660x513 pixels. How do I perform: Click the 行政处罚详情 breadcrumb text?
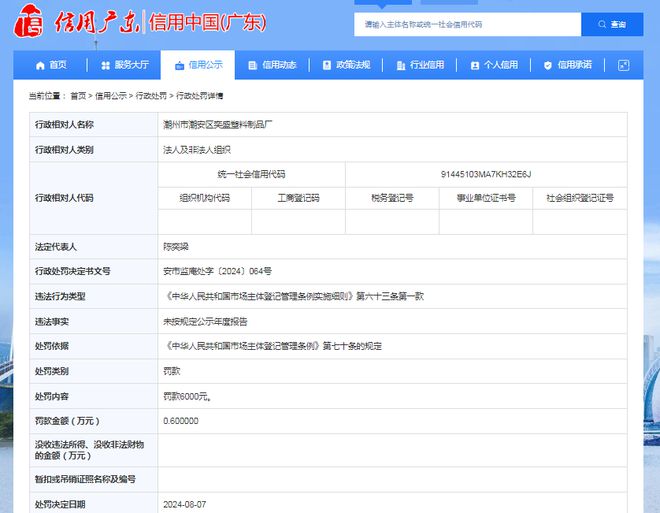[x=200, y=96]
